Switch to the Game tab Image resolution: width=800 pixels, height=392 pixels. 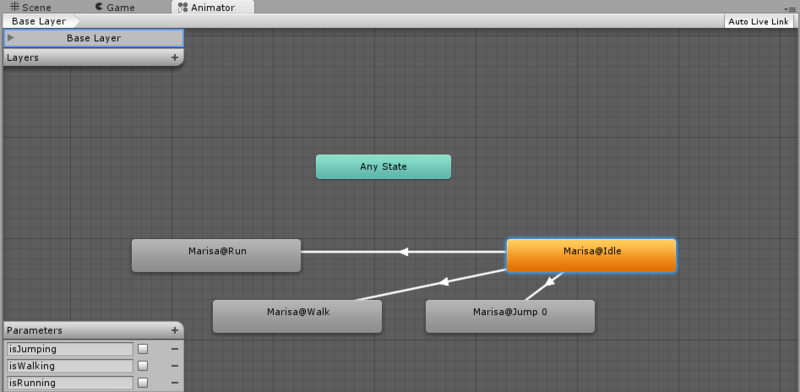pyautogui.click(x=115, y=7)
